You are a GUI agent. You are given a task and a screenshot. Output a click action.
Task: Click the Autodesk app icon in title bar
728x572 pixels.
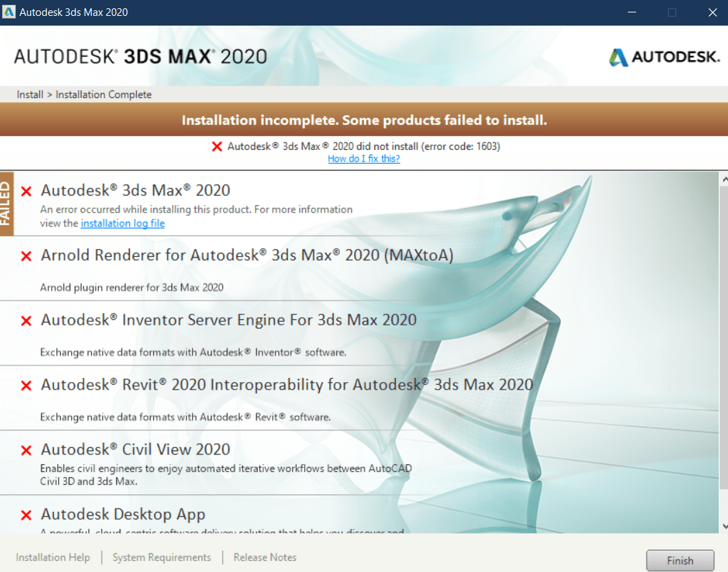coord(8,12)
